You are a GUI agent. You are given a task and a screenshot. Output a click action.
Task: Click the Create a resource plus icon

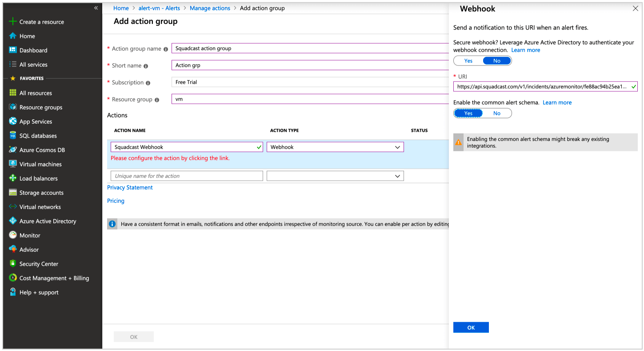(x=13, y=22)
